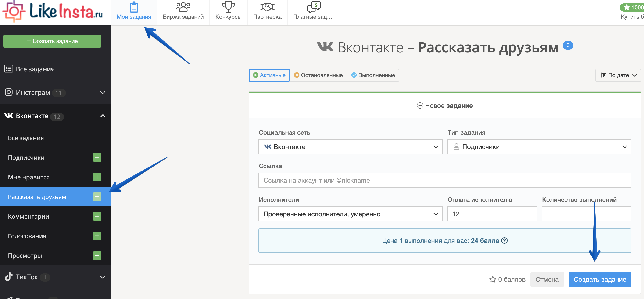
Task: Click the Купить баллы link
Action: coord(632,17)
